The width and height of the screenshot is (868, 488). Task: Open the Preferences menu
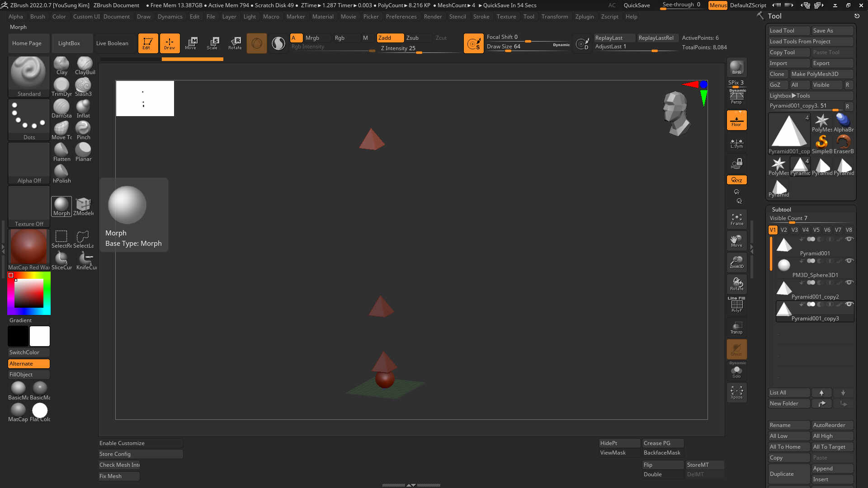pyautogui.click(x=401, y=17)
